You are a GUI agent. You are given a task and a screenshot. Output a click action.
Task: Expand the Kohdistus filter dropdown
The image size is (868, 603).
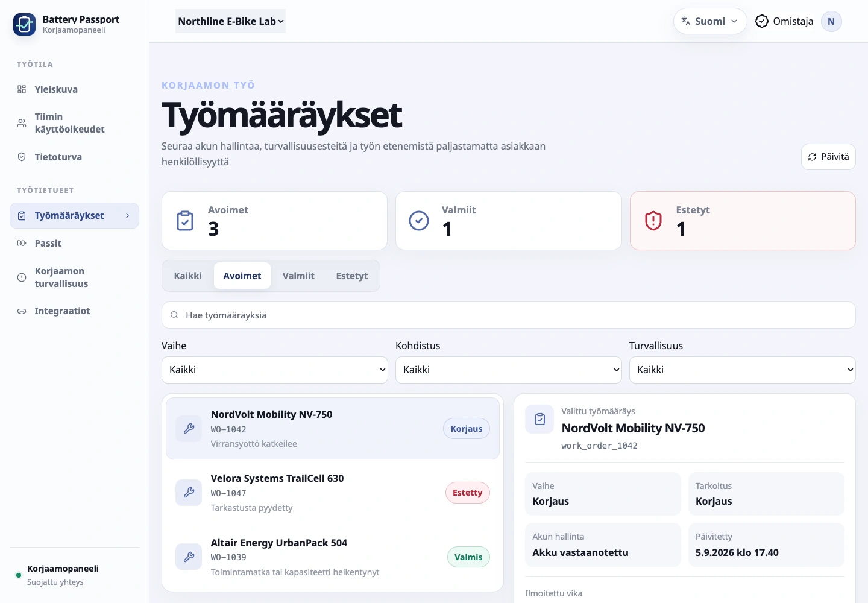(x=509, y=370)
